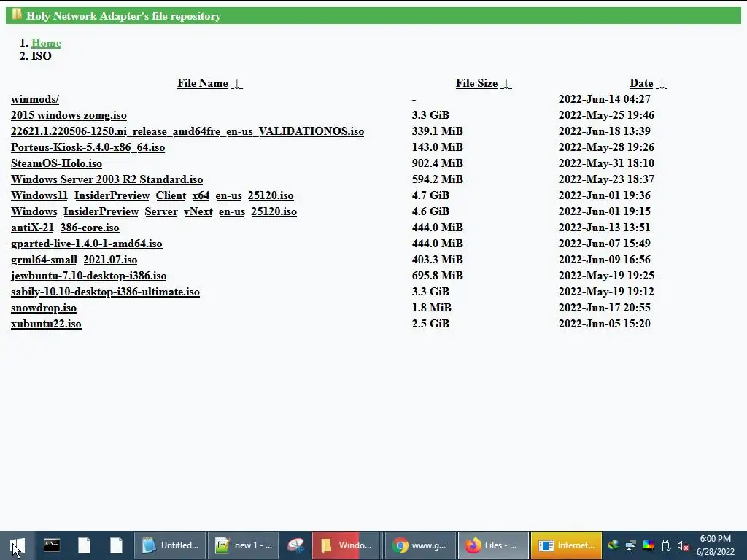Download 2015 windows zomg.iso

[x=69, y=115]
